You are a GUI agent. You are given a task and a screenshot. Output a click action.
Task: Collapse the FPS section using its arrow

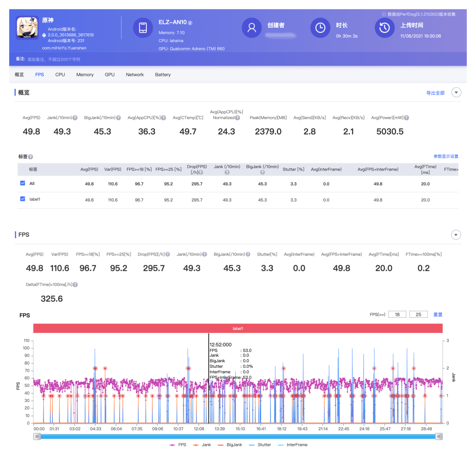(x=456, y=235)
